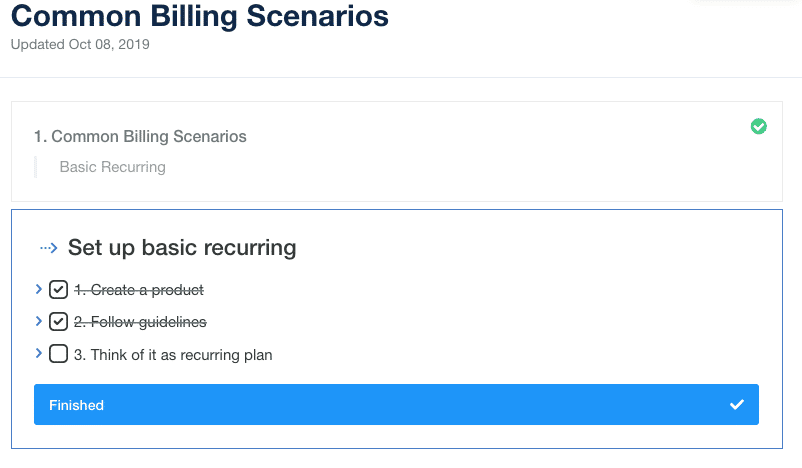Check the Think of it as recurring plan box
Viewport: 802px width, 468px height.
pos(58,354)
